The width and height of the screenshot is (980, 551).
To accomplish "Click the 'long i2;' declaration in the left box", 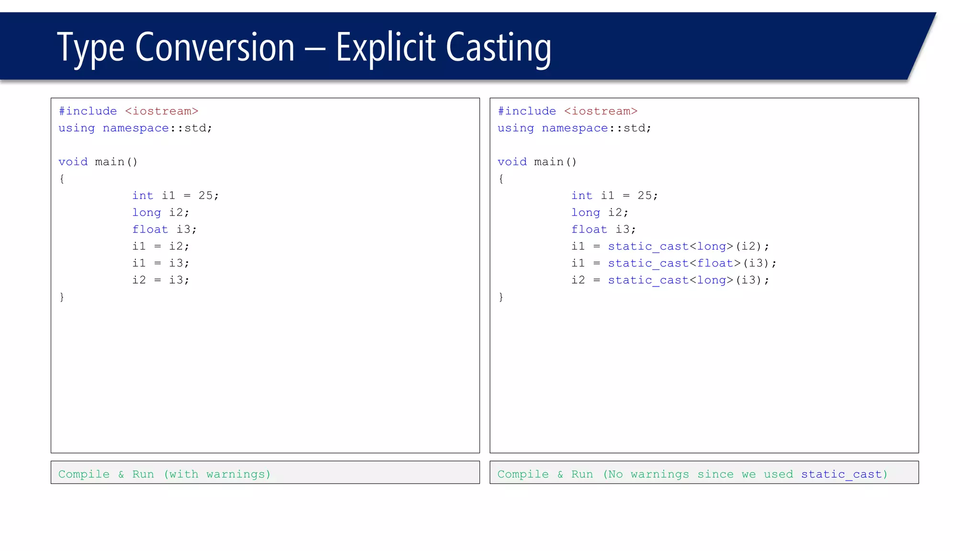I will pyautogui.click(x=161, y=212).
